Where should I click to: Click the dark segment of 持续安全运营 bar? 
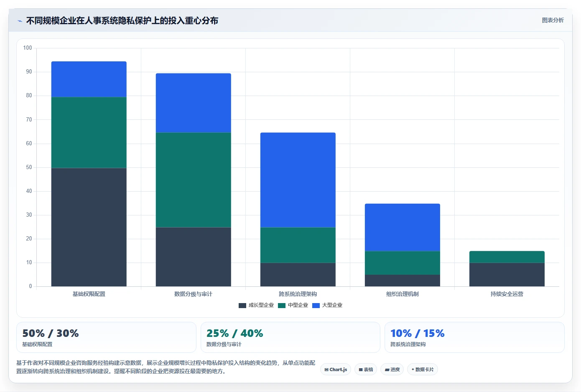[507, 275]
